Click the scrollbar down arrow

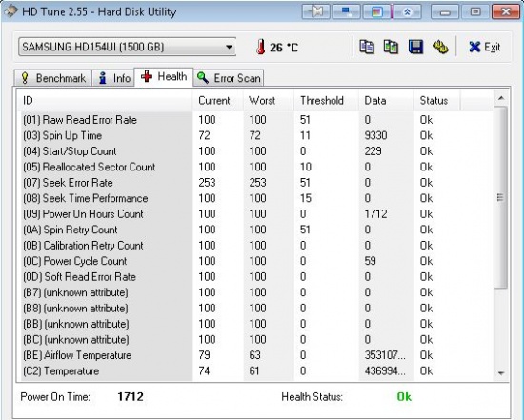click(x=500, y=373)
